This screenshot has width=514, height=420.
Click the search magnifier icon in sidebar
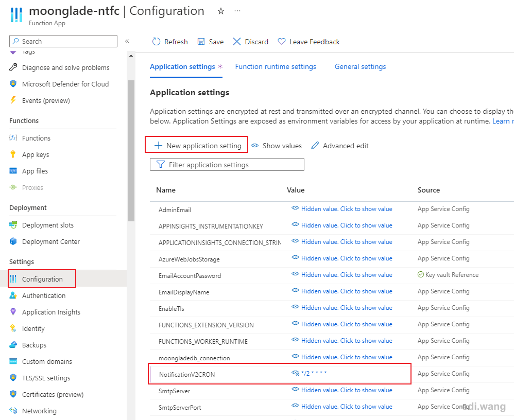(15, 41)
